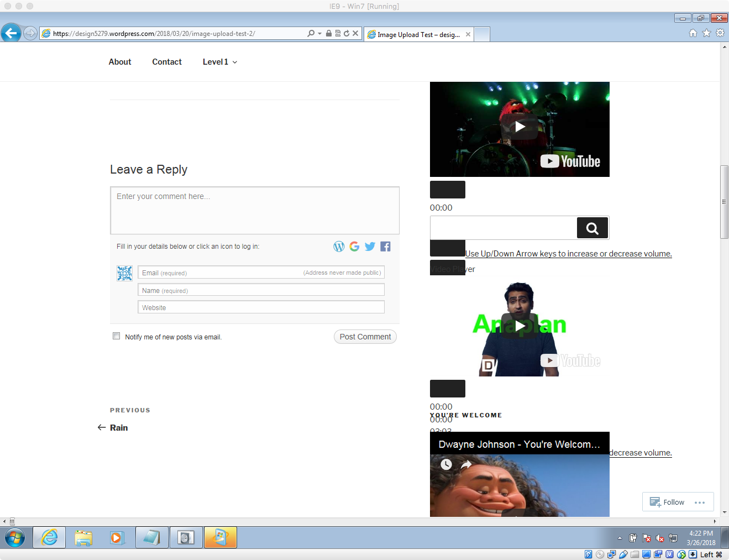
Task: Click the sidebar search input field
Action: coord(504,228)
